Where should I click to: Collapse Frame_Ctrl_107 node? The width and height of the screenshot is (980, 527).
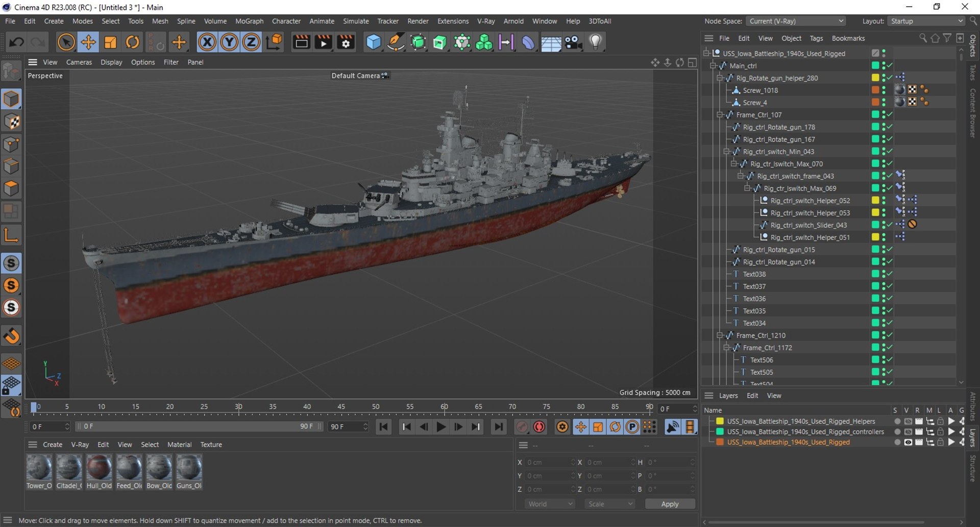[x=720, y=114]
